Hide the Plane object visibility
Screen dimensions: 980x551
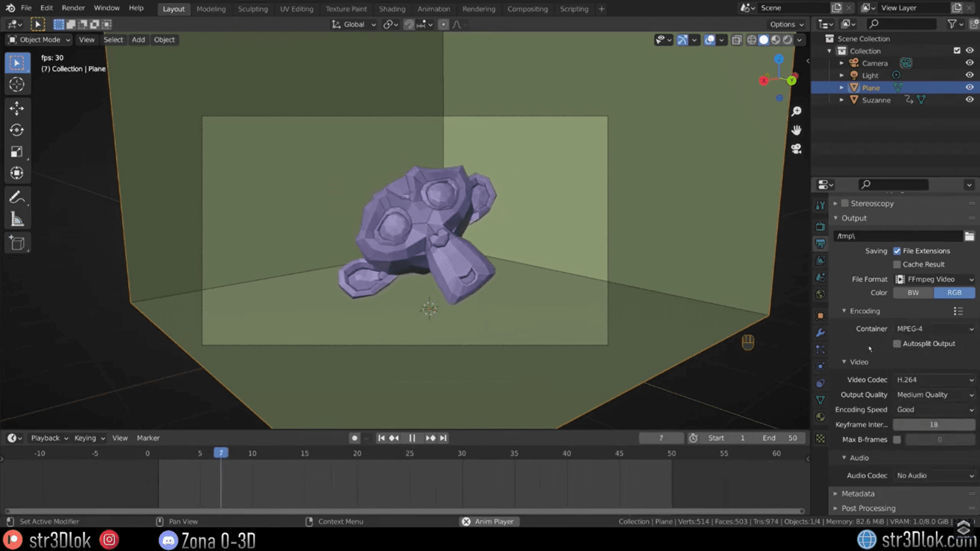(969, 87)
